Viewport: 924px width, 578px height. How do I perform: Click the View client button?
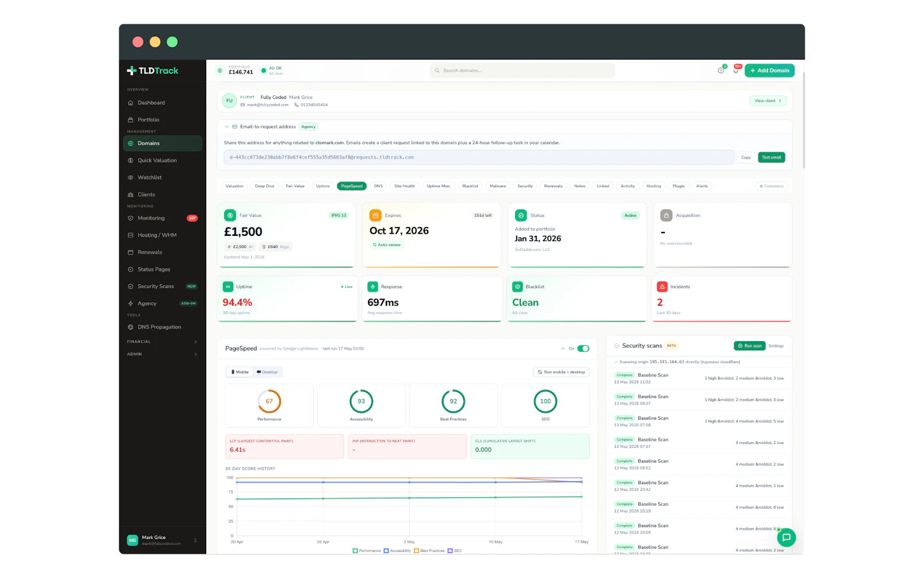767,101
